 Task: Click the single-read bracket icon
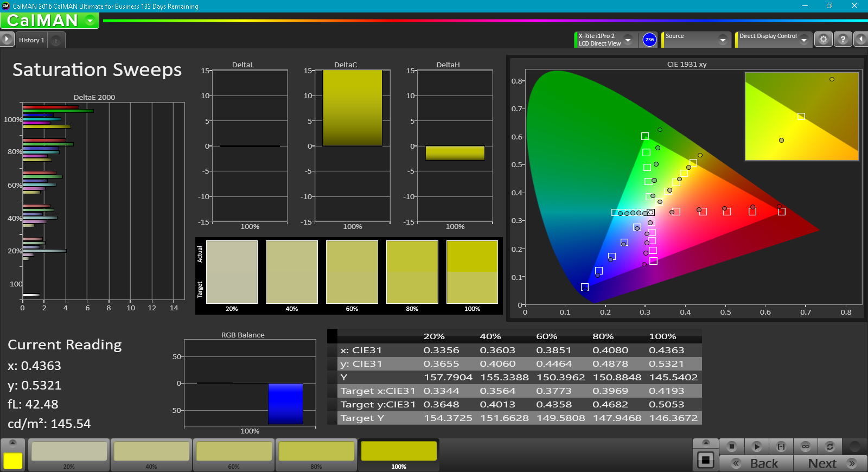(781, 447)
